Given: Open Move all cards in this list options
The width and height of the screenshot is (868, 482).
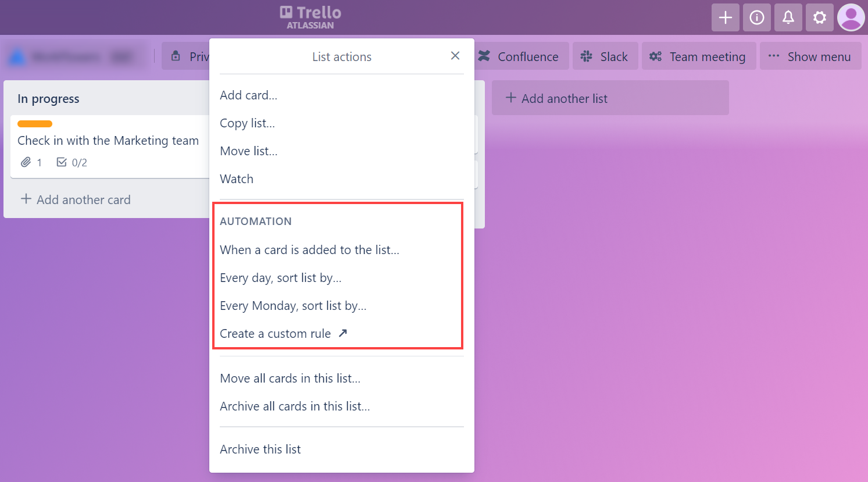Looking at the screenshot, I should pyautogui.click(x=290, y=378).
